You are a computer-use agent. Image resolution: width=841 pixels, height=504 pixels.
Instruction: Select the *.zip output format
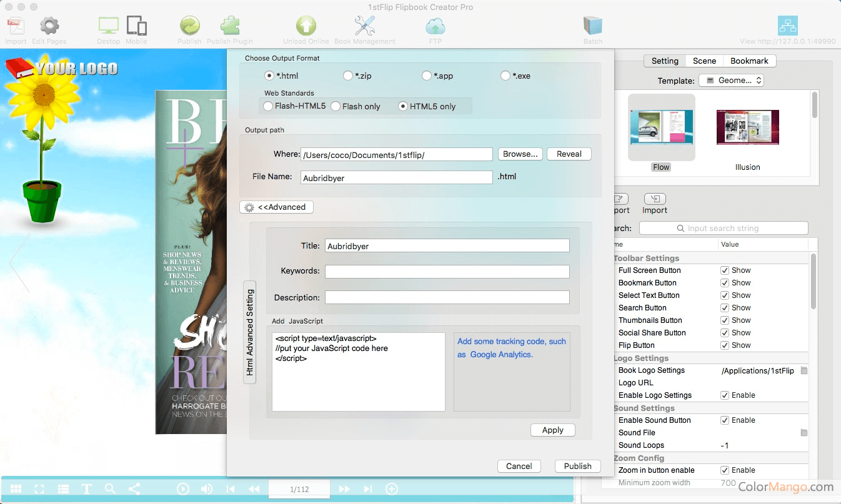348,76
